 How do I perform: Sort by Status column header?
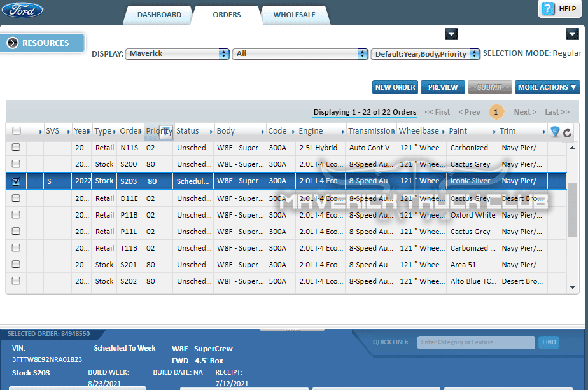(188, 131)
